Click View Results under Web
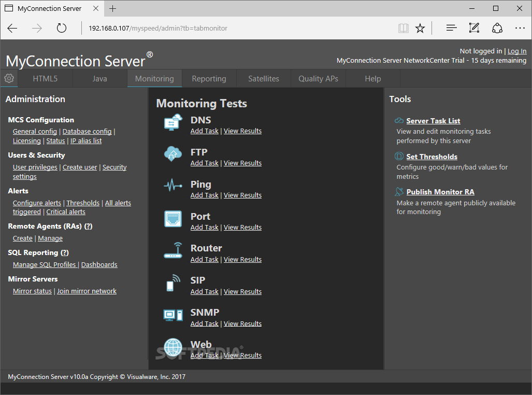 click(x=242, y=355)
